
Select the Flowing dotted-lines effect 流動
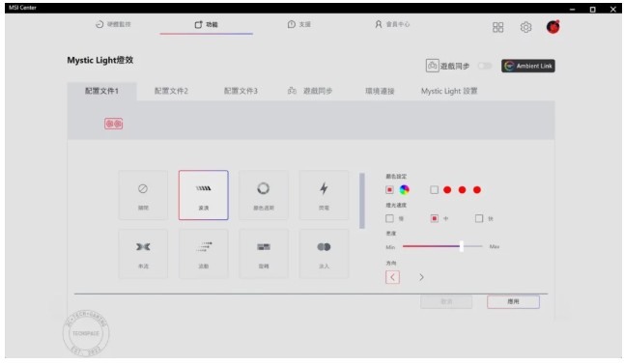click(x=204, y=253)
